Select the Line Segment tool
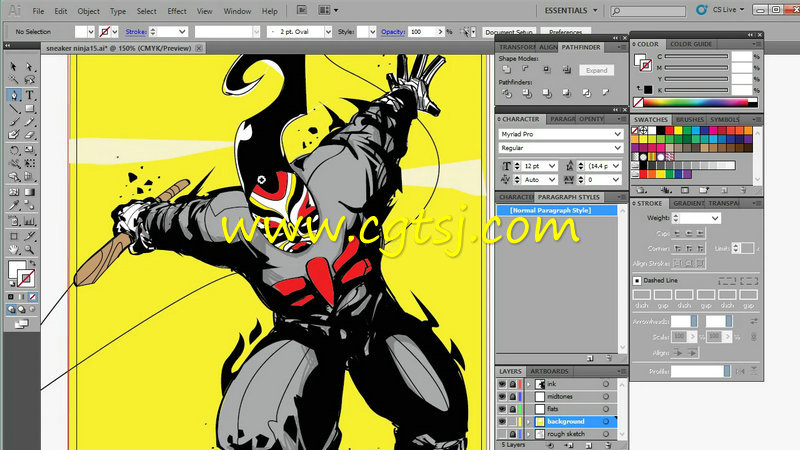The image size is (800, 450). pyautogui.click(x=14, y=109)
